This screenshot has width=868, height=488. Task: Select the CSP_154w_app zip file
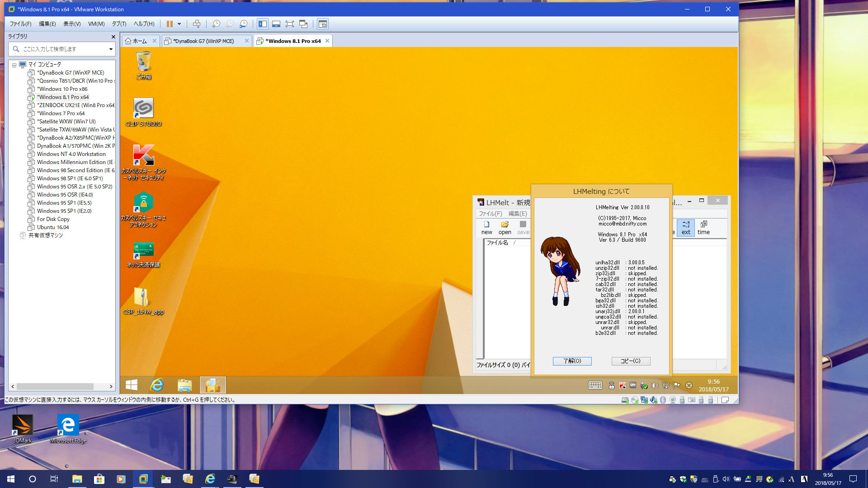coord(143,301)
